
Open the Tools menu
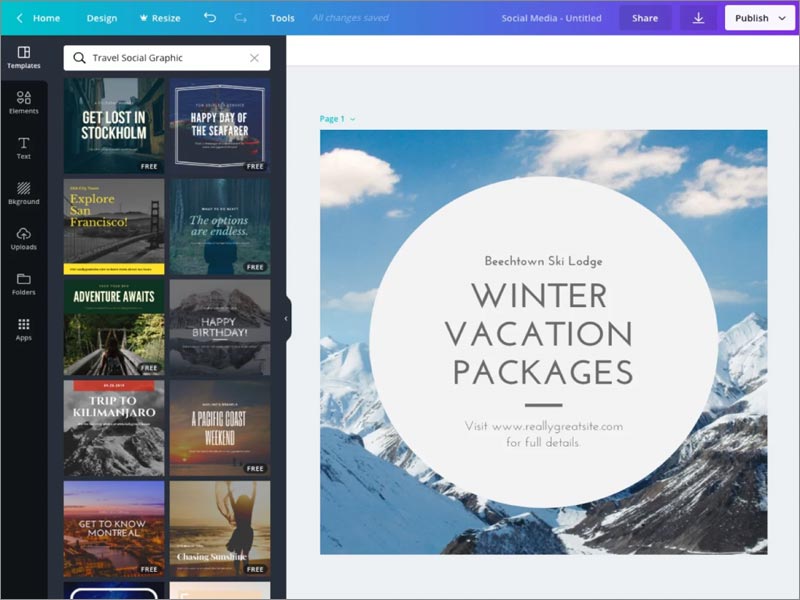tap(283, 17)
